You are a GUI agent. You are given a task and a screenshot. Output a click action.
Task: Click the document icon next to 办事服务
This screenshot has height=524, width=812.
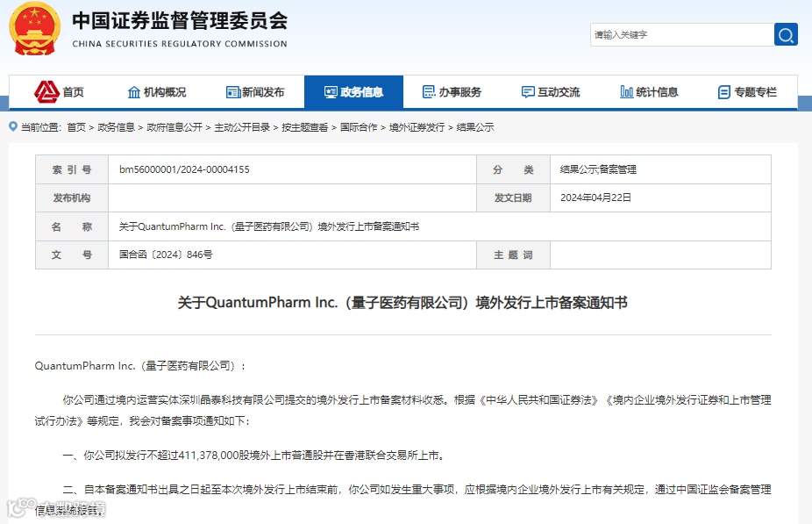click(429, 92)
